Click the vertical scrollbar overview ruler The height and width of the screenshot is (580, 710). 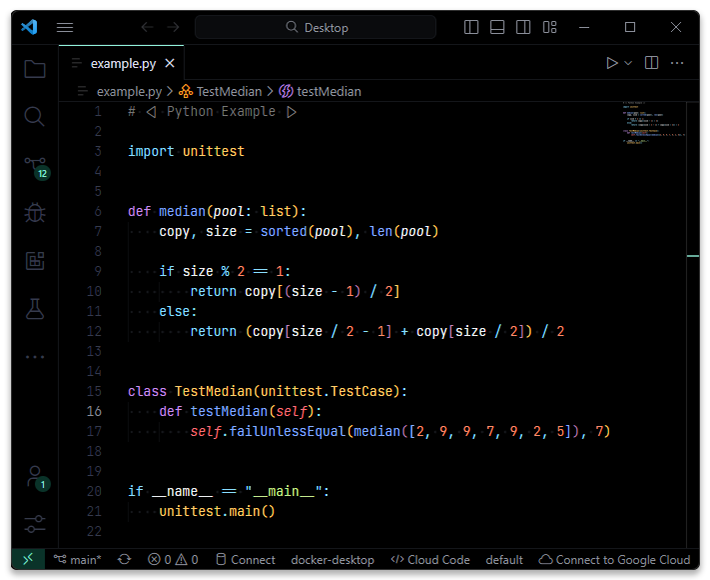coord(693,324)
